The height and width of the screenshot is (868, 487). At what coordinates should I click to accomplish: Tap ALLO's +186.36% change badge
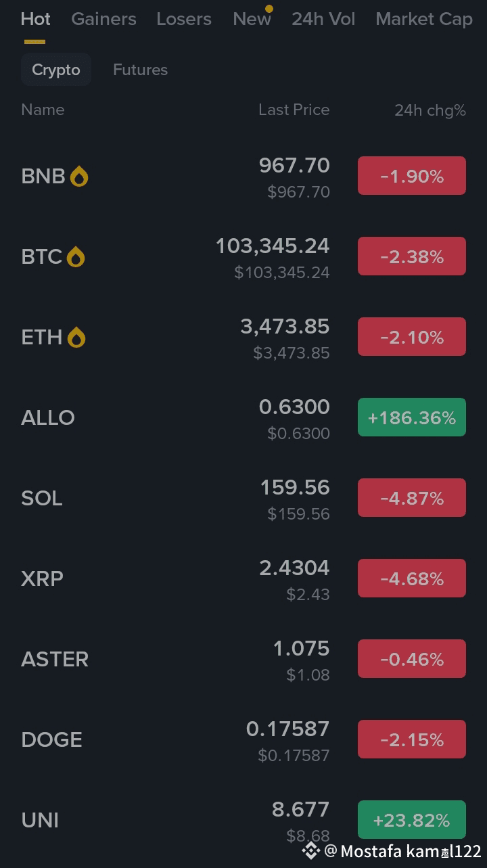coord(412,417)
